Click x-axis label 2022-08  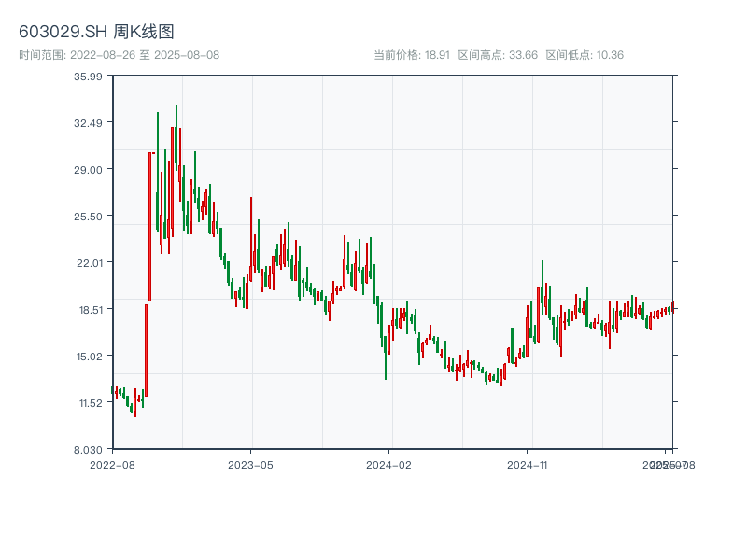tap(112, 465)
